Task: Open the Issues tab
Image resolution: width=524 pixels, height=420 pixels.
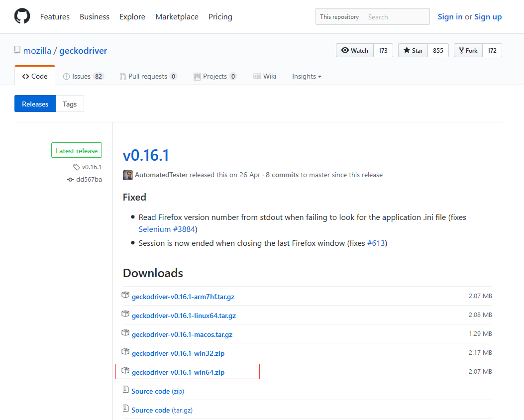Action: 84,77
